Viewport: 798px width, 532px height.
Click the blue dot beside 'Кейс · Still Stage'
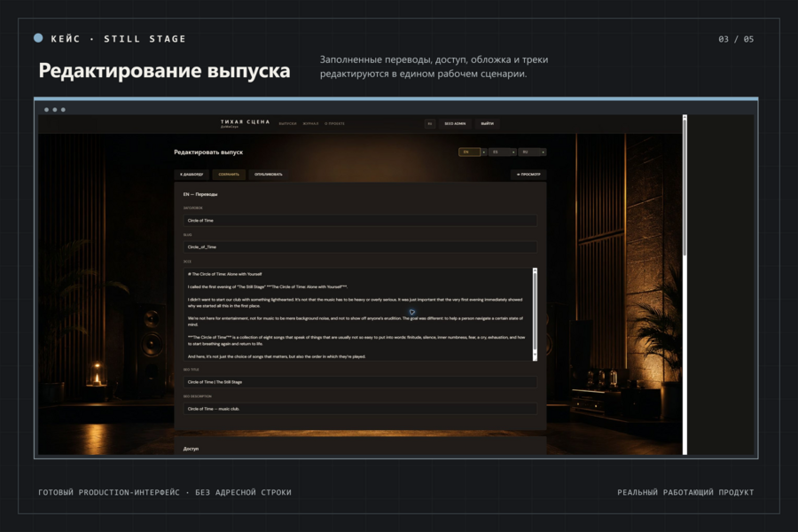(x=38, y=37)
